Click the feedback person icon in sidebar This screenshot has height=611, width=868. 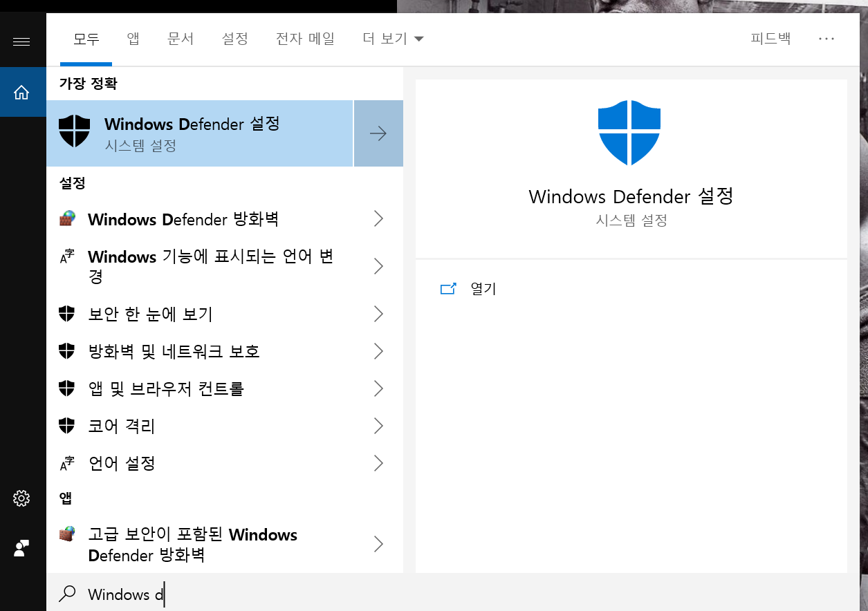(21, 549)
